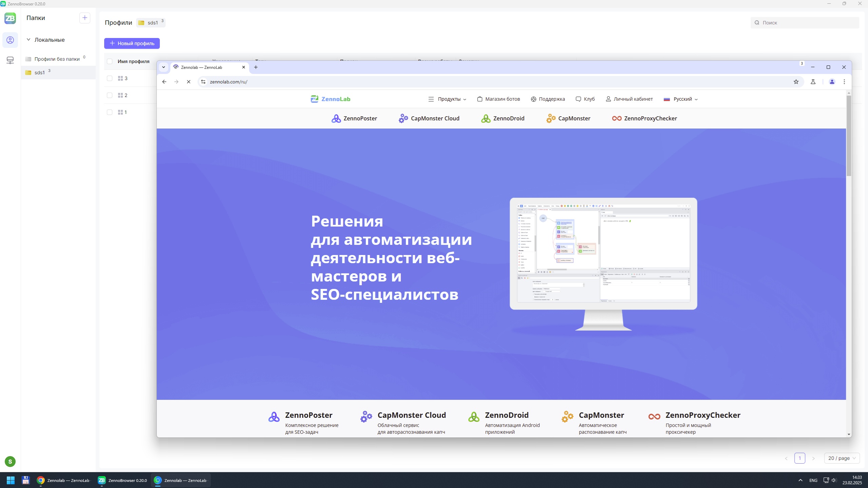Open the proxy servers sidebar icon
The height and width of the screenshot is (488, 868).
(10, 60)
